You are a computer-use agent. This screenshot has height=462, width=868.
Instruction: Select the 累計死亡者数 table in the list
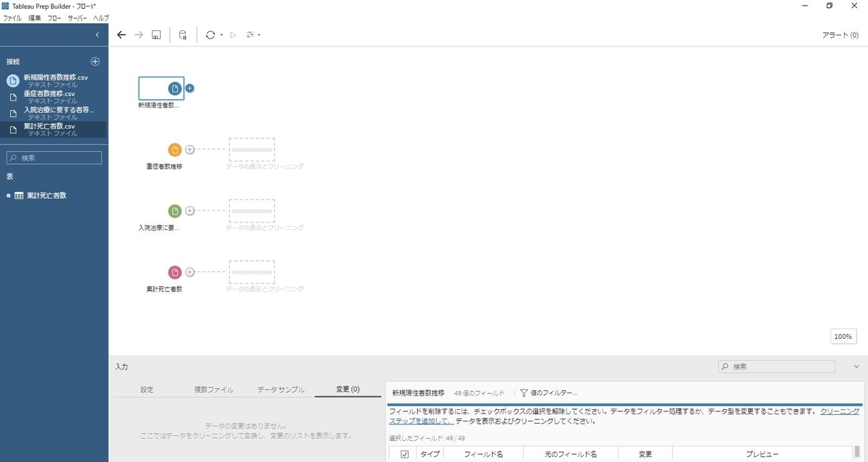tap(46, 195)
